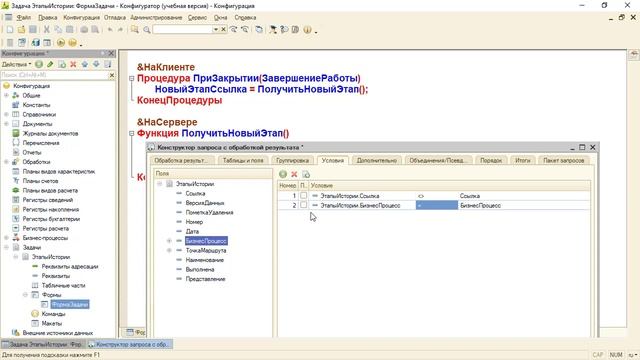Collapse the Задачи tree node
The height and width of the screenshot is (360, 640).
[x=7, y=247]
